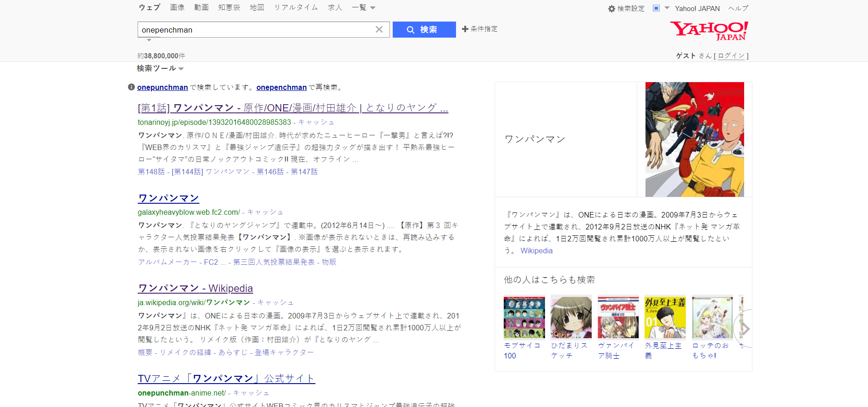Open the 物販 sublink

tap(329, 262)
